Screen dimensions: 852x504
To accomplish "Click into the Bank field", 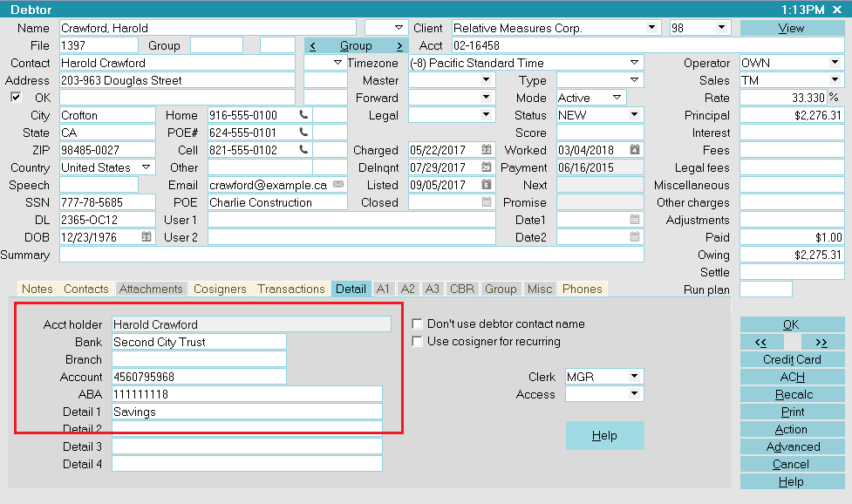I will [199, 342].
